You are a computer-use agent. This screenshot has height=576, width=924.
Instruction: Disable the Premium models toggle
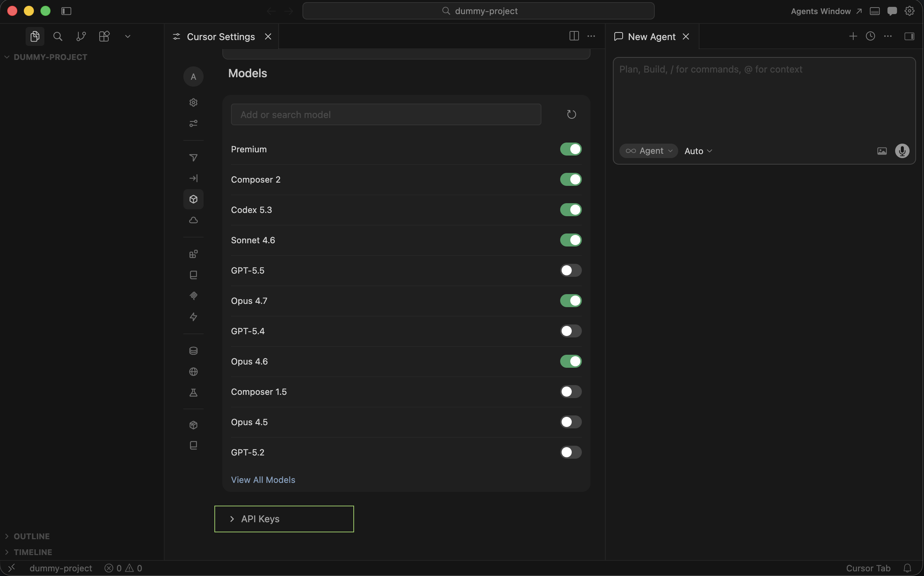point(571,149)
